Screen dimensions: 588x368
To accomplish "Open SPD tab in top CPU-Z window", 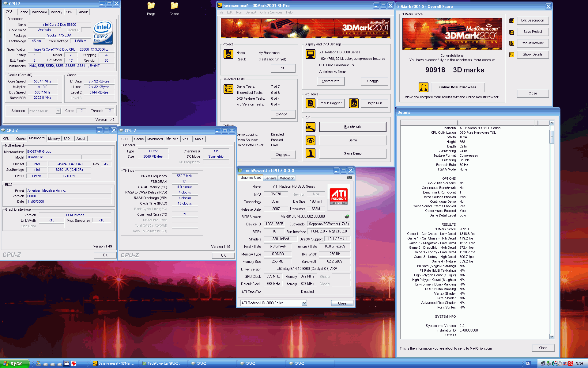I will (69, 12).
